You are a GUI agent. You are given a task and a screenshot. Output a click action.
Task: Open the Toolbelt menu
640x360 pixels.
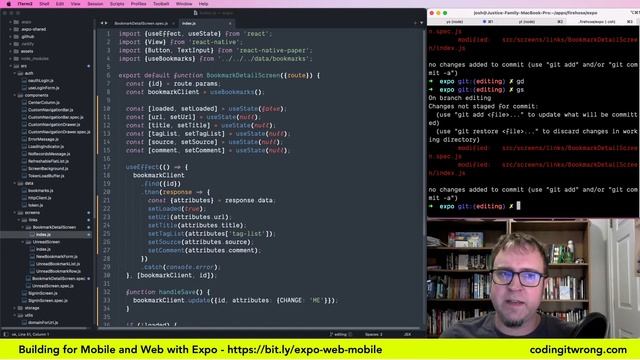[161, 4]
